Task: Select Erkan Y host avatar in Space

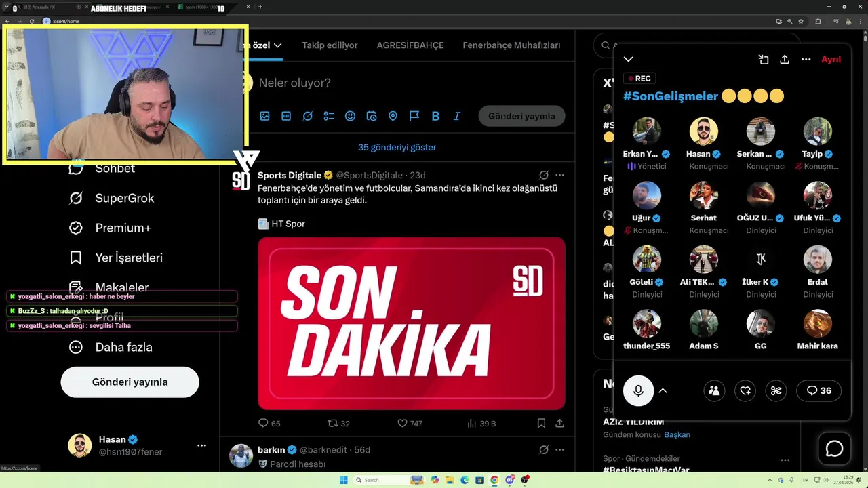Action: pyautogui.click(x=646, y=131)
